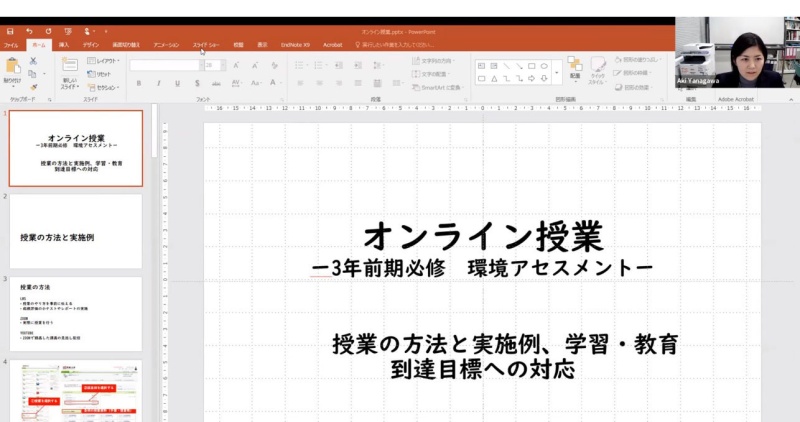The image size is (800, 422).
Task: Click the shape fill button
Action: 637,60
